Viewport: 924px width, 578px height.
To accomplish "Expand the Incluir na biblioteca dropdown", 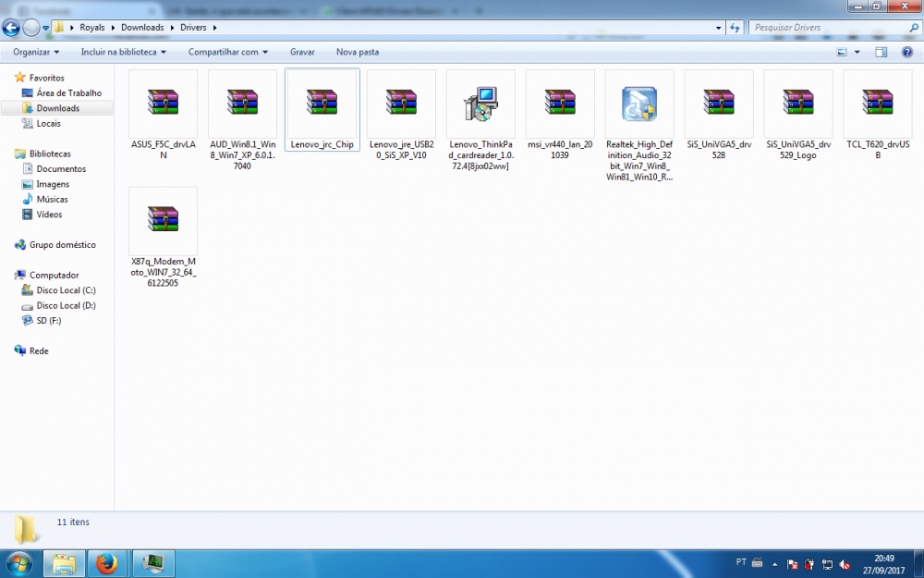I will click(x=124, y=52).
